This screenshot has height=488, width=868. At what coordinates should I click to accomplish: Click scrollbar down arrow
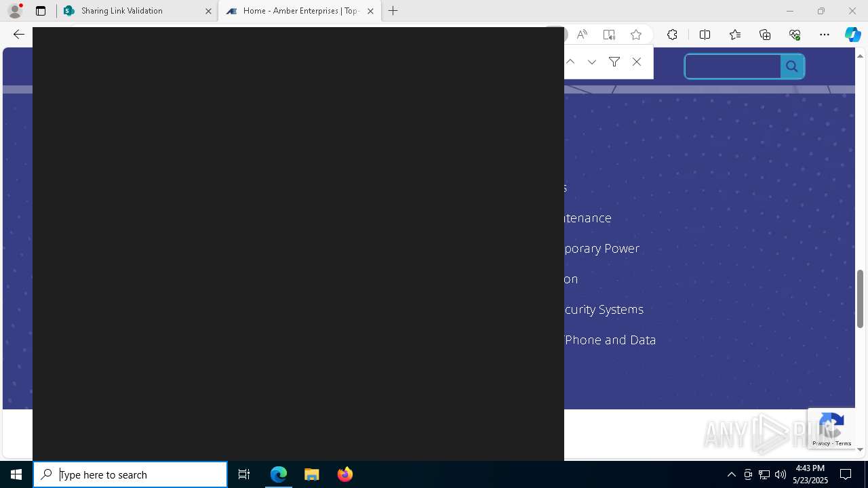click(x=860, y=449)
